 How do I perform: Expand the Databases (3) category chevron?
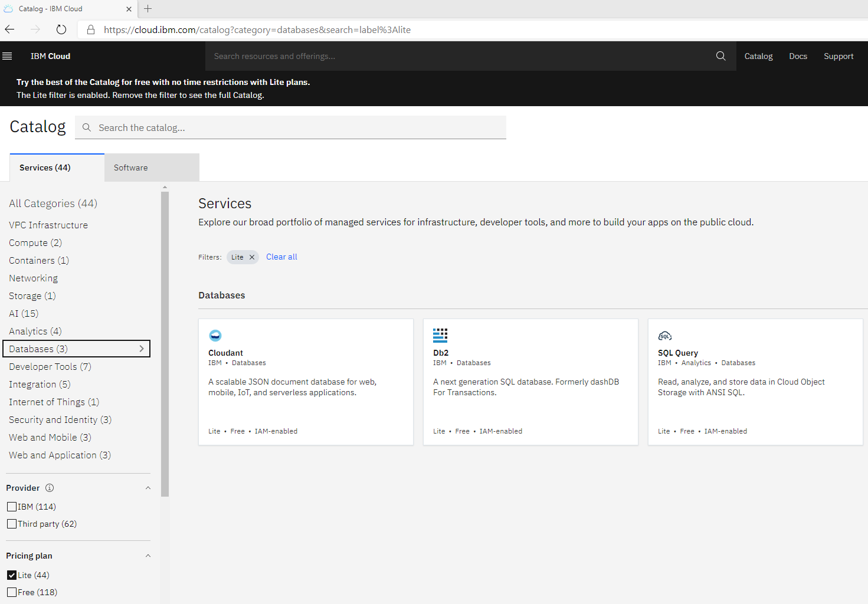[142, 349]
